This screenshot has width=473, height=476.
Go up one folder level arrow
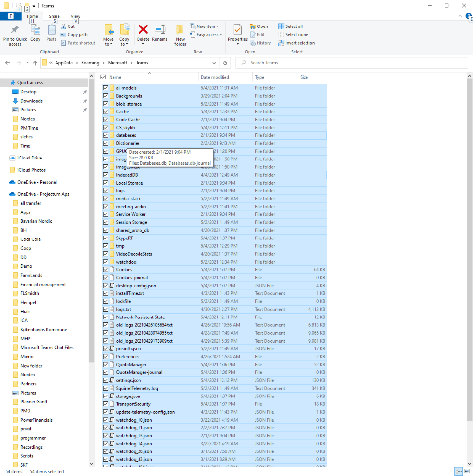(x=35, y=63)
